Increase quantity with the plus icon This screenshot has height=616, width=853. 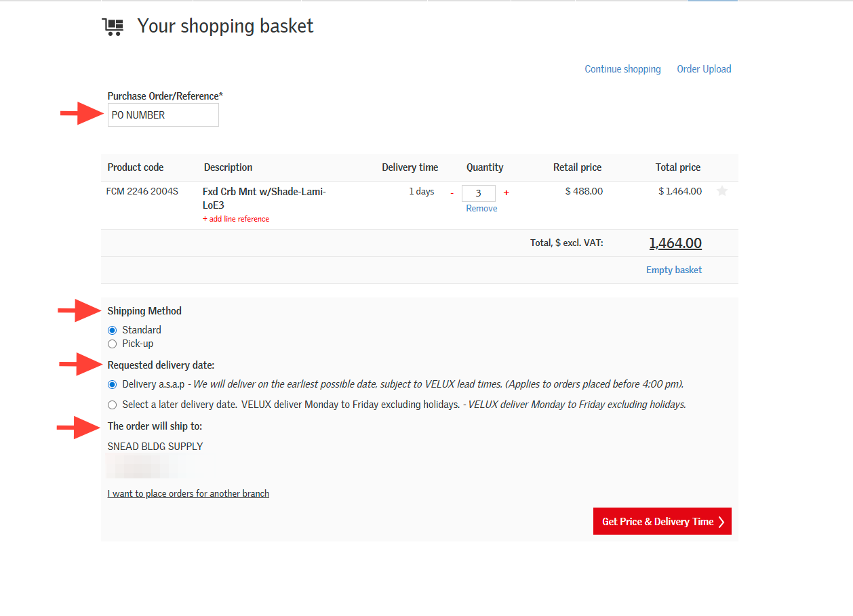point(507,193)
